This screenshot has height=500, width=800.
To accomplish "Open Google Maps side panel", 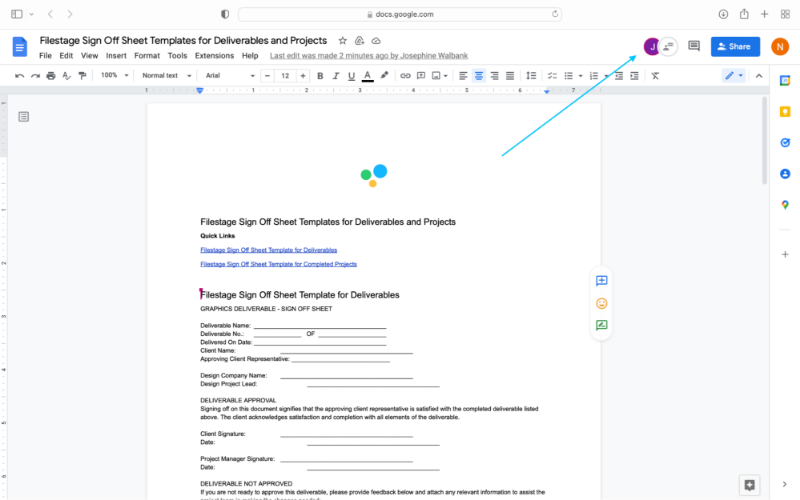I will 785,205.
